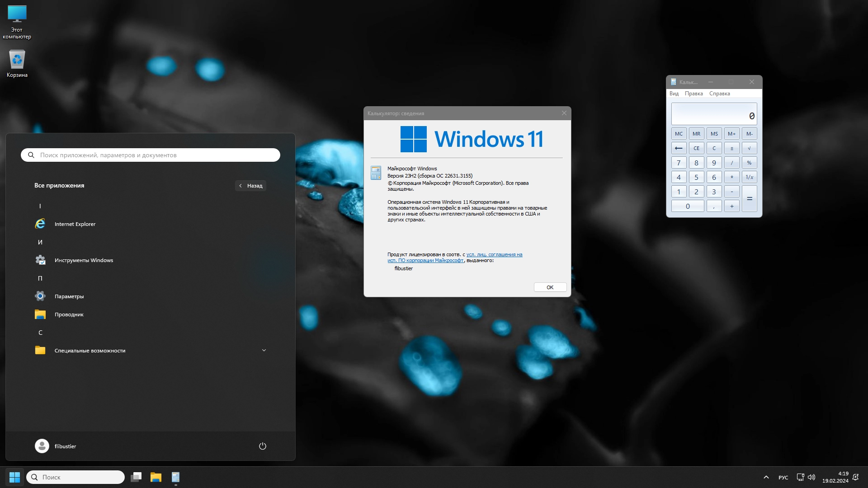Open Инструменты Windows in Start menu

tap(84, 260)
